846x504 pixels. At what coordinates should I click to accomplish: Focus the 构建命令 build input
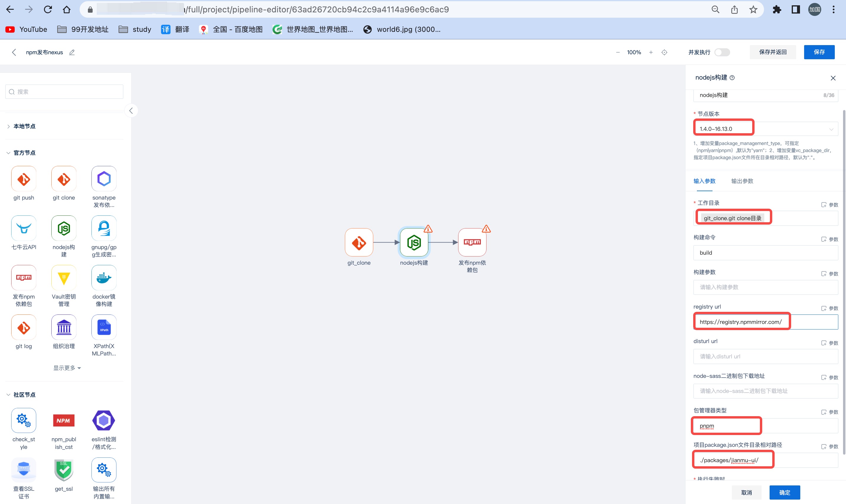(x=765, y=253)
